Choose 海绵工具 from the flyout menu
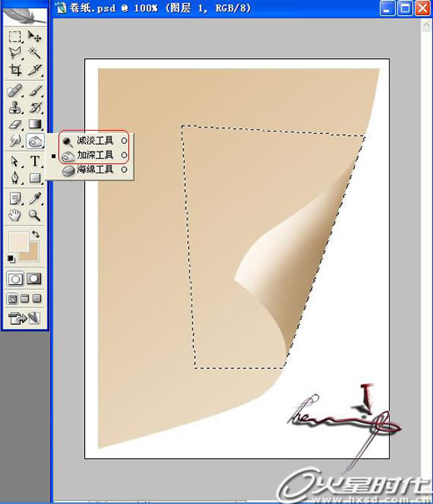433x504 pixels. 94,170
